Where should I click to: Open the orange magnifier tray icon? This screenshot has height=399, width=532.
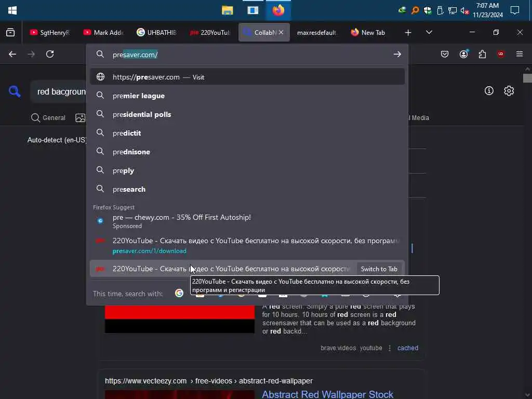click(x=415, y=10)
